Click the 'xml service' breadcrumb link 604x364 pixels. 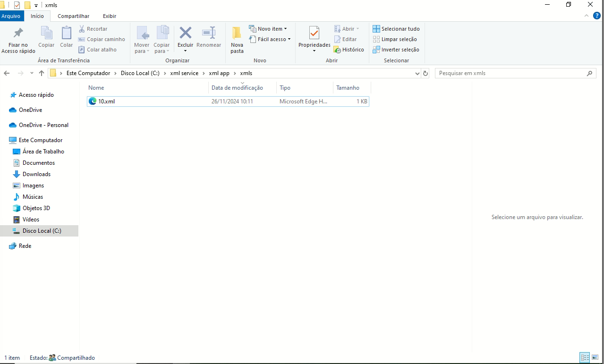tap(184, 73)
